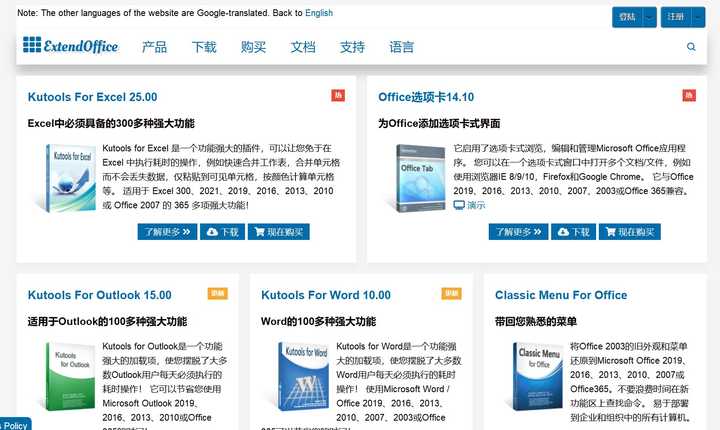Click heading Excel中必须具备的300多种强大功能

coord(111,123)
